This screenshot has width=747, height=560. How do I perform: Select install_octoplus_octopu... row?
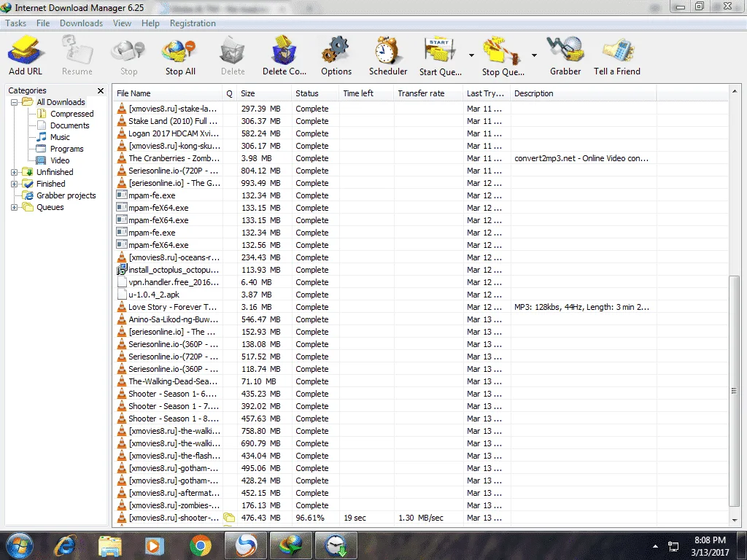click(x=422, y=270)
